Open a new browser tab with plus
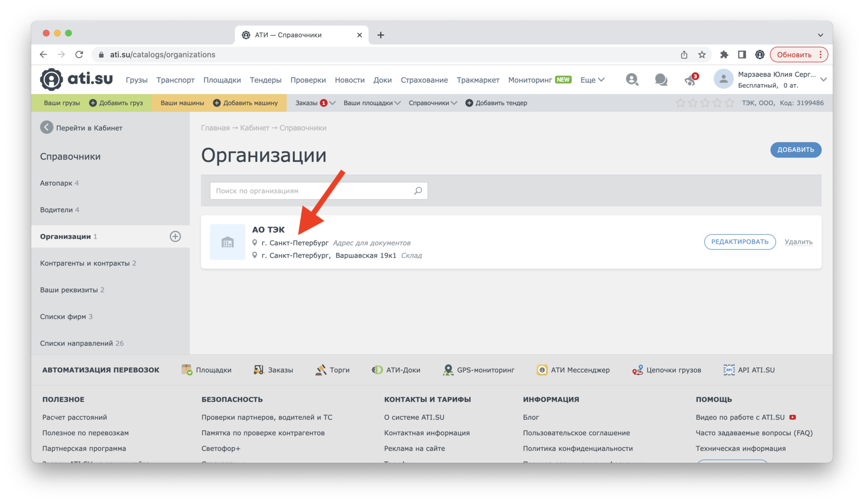 point(381,35)
